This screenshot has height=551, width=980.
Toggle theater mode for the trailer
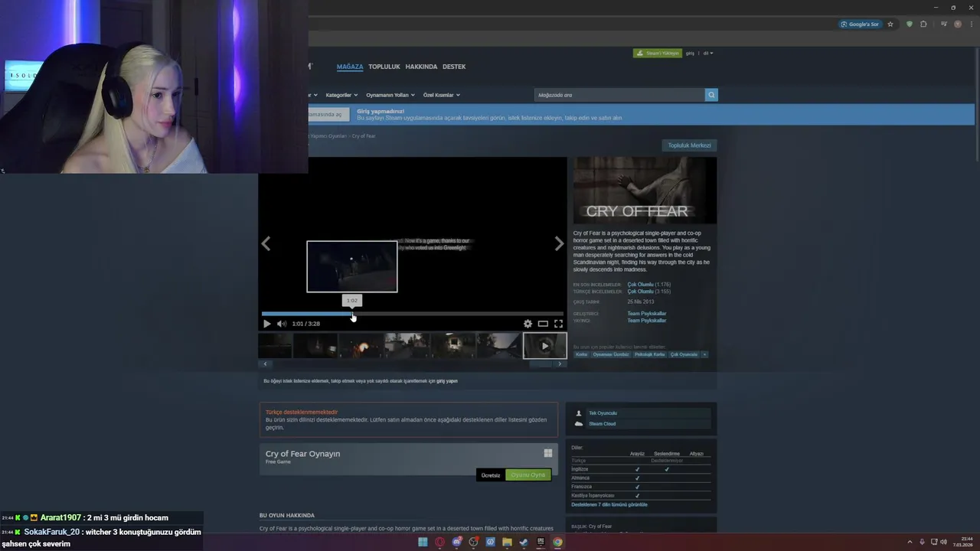tap(543, 324)
